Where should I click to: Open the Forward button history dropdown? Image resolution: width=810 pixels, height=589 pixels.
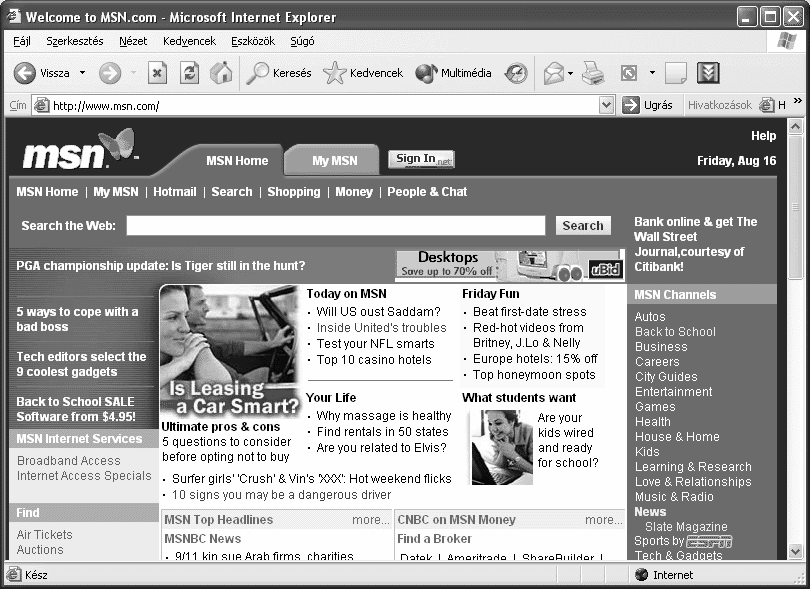tap(133, 73)
